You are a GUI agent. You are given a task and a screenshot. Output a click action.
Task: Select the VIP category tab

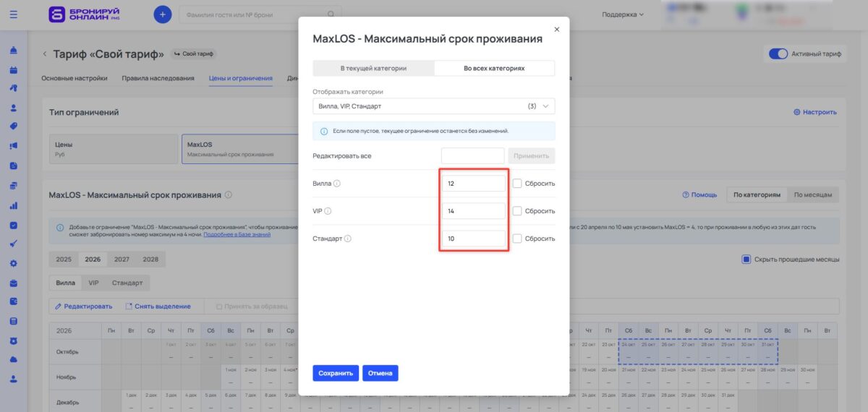(93, 283)
